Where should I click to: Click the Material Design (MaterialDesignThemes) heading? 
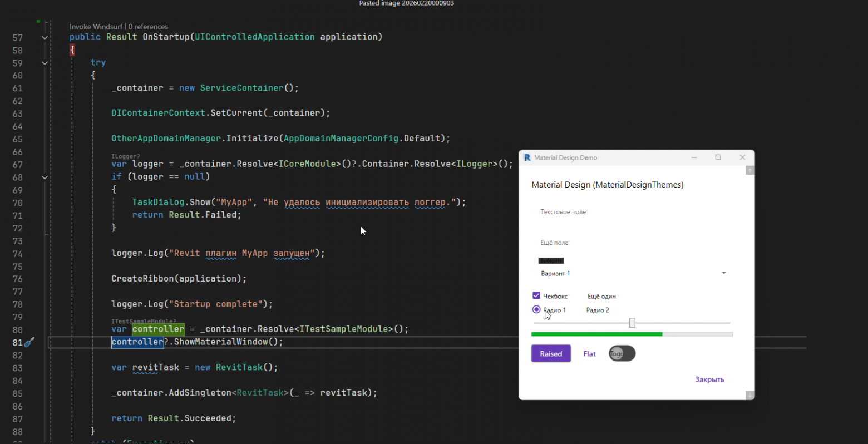pyautogui.click(x=608, y=185)
